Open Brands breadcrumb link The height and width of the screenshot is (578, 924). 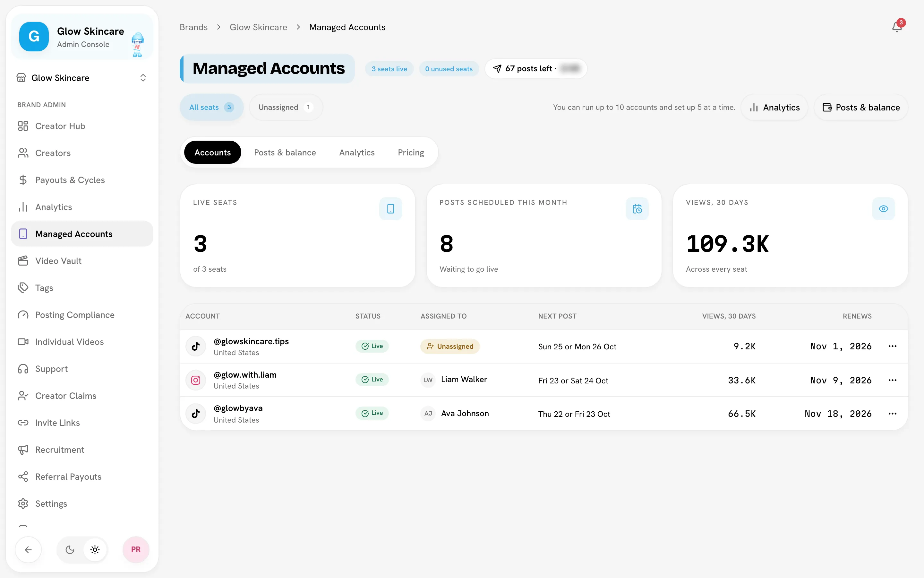[193, 27]
